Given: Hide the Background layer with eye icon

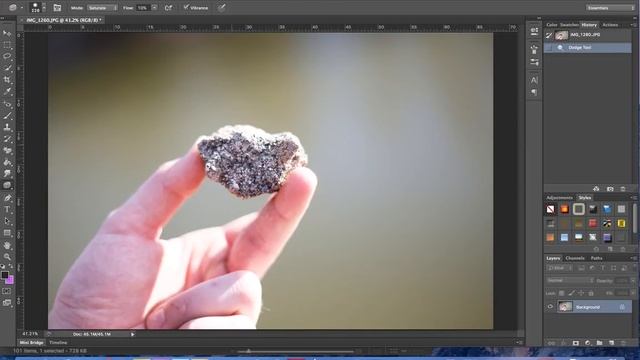Looking at the screenshot, I should (x=550, y=307).
